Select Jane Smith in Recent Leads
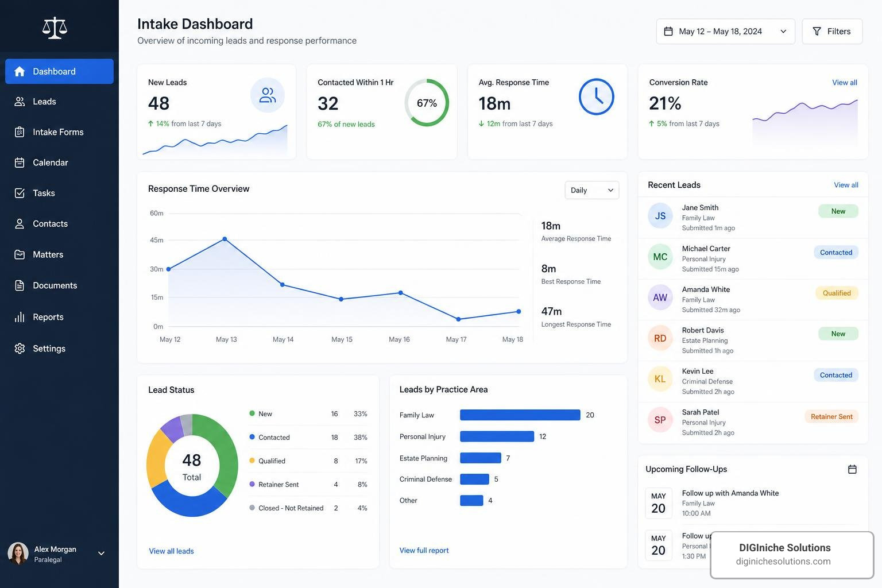Screen dimensions: 882x588 pos(753,218)
